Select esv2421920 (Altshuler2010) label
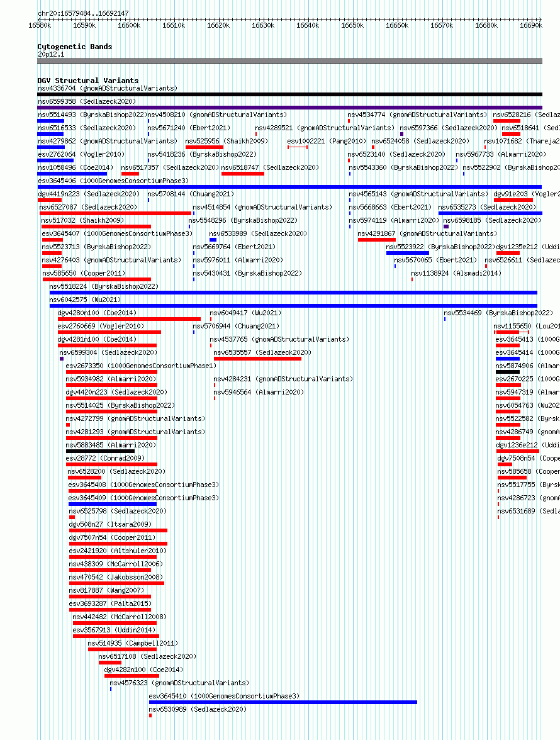The image size is (560, 740). (x=118, y=551)
